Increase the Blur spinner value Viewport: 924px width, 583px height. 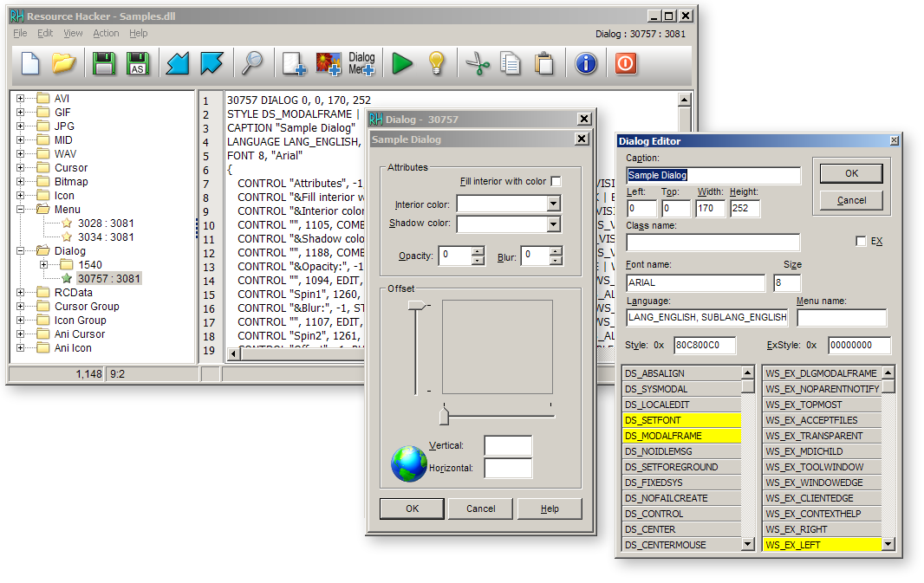556,251
